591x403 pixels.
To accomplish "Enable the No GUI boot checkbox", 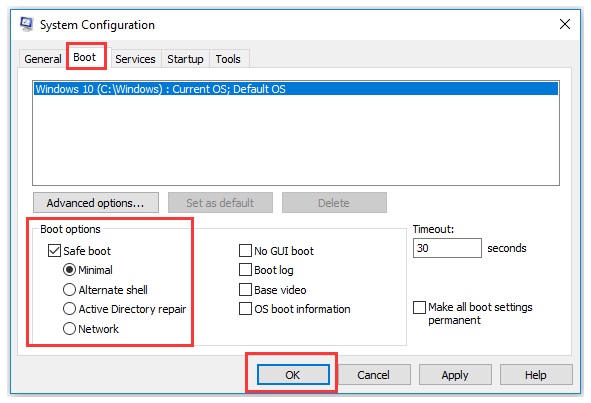I will tap(245, 251).
